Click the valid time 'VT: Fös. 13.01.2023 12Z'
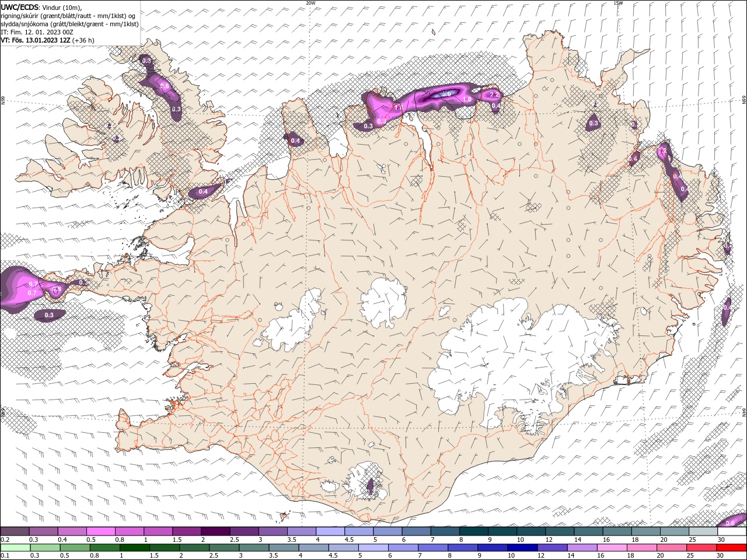This screenshot has width=747, height=560. [x=36, y=40]
